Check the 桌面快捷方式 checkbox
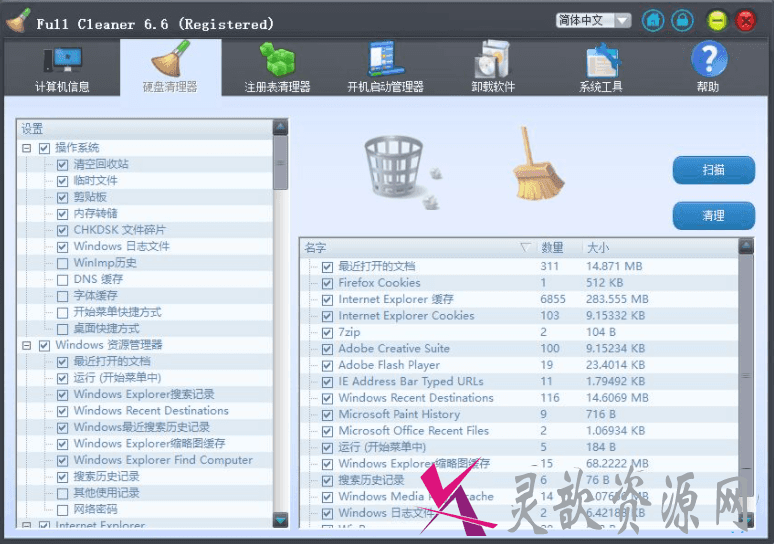774x544 pixels. pos(62,329)
